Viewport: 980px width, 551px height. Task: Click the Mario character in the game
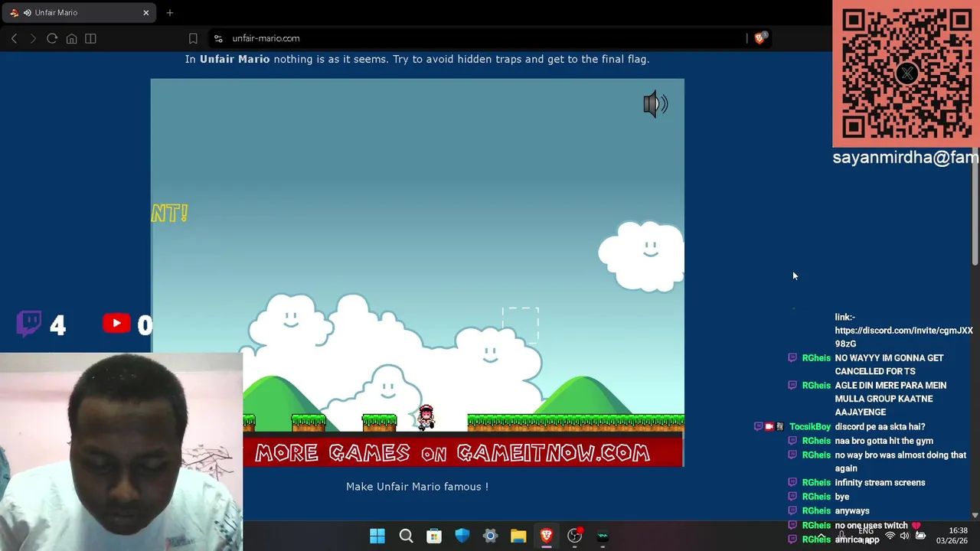click(426, 416)
